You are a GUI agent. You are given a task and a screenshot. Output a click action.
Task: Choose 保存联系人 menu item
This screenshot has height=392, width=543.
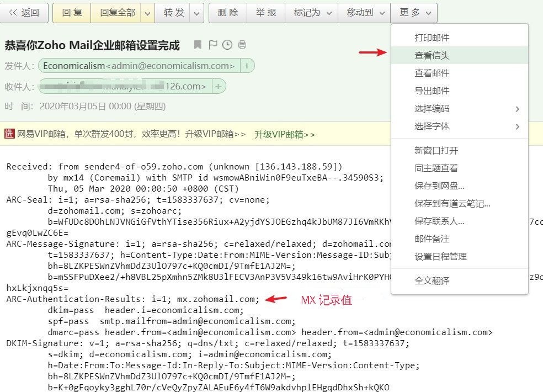click(460, 221)
